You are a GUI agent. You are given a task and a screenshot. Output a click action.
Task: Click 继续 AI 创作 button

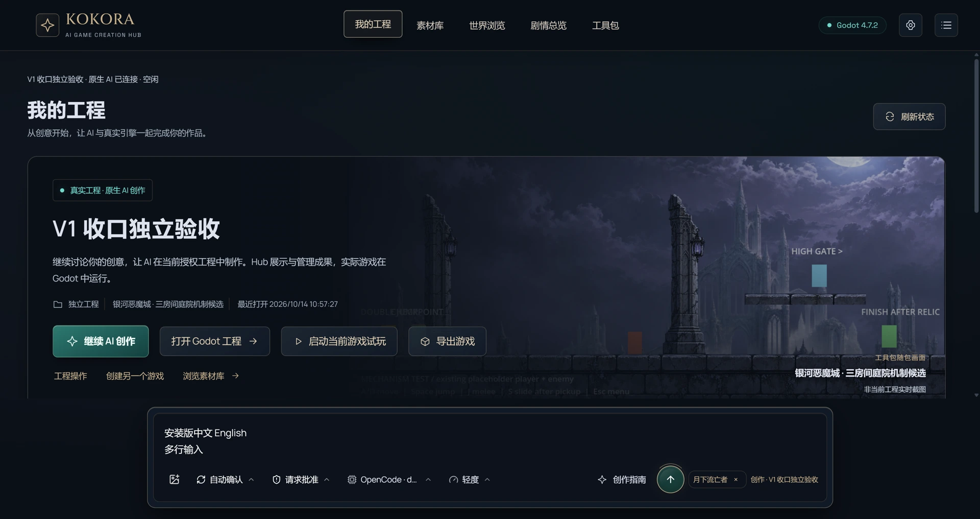(x=101, y=341)
